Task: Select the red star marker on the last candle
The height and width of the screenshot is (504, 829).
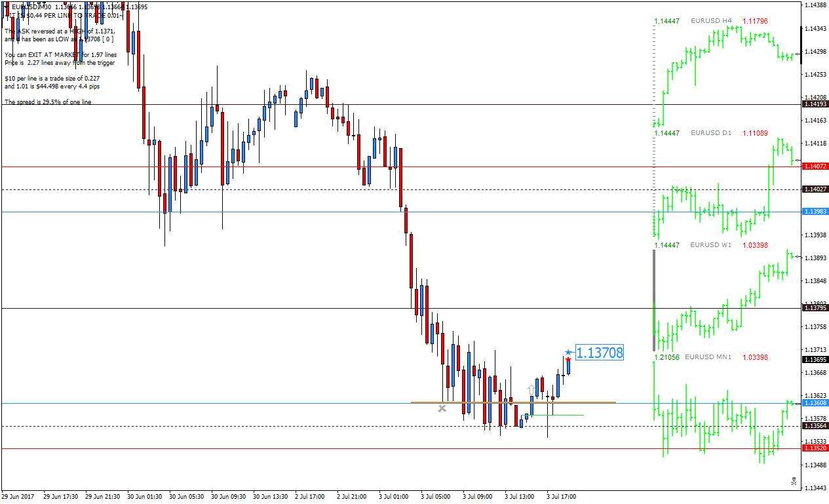Action: [568, 360]
